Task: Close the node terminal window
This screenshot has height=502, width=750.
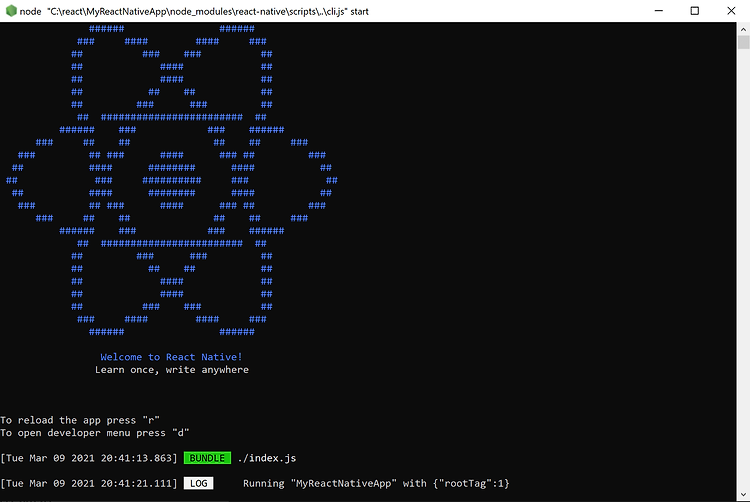Action: tap(731, 11)
